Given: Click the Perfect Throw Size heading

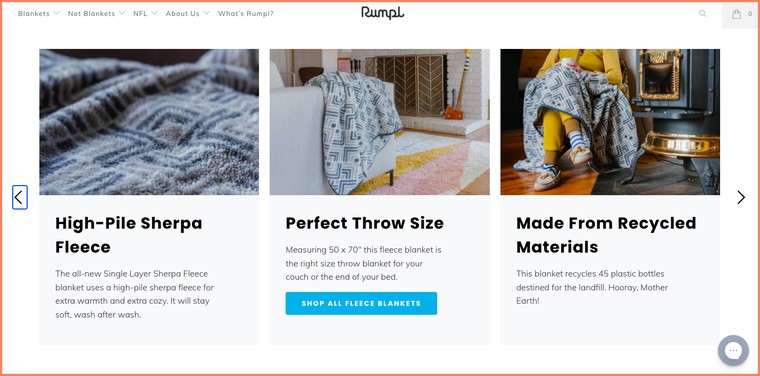Looking at the screenshot, I should tap(364, 223).
